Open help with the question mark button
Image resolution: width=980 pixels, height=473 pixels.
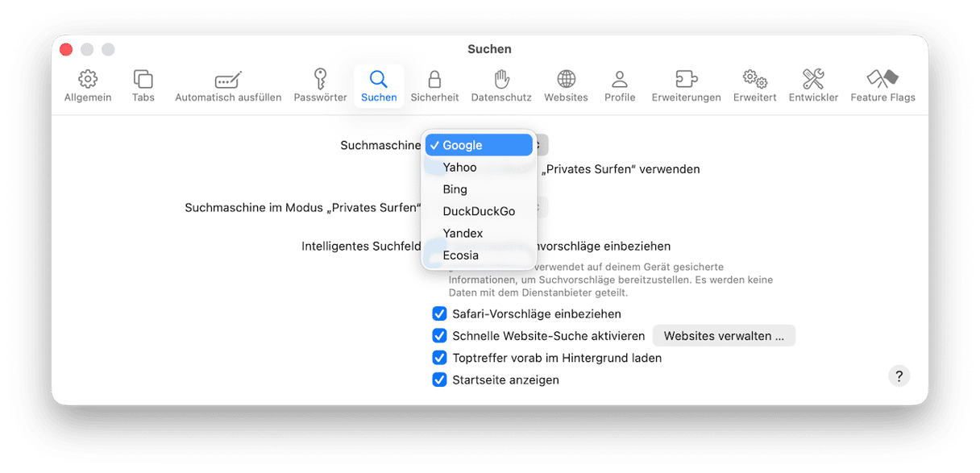tap(899, 375)
